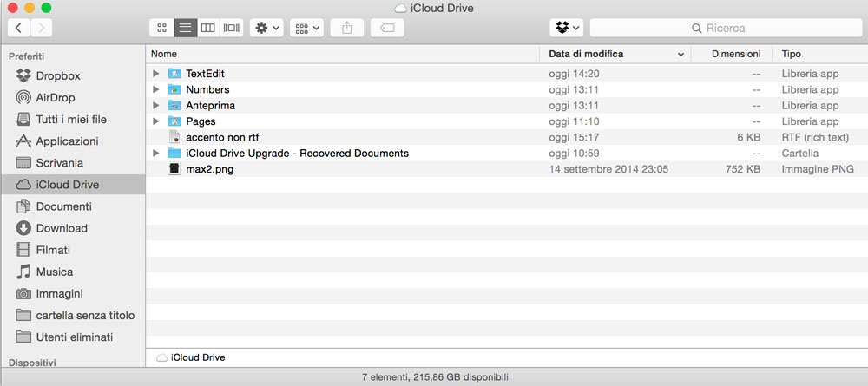Screen dimensions: 868x386
Task: Switch to Cover Flow view
Action: 232,28
